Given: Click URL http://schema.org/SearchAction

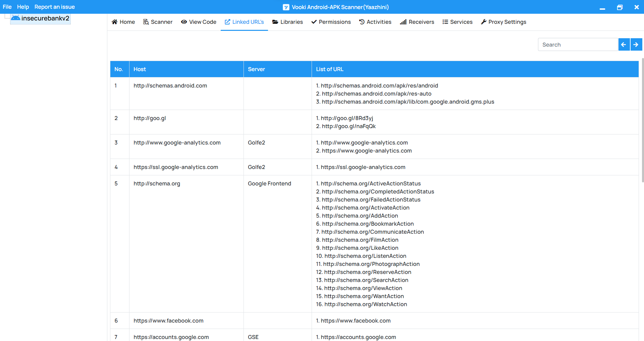Looking at the screenshot, I should tap(366, 280).
